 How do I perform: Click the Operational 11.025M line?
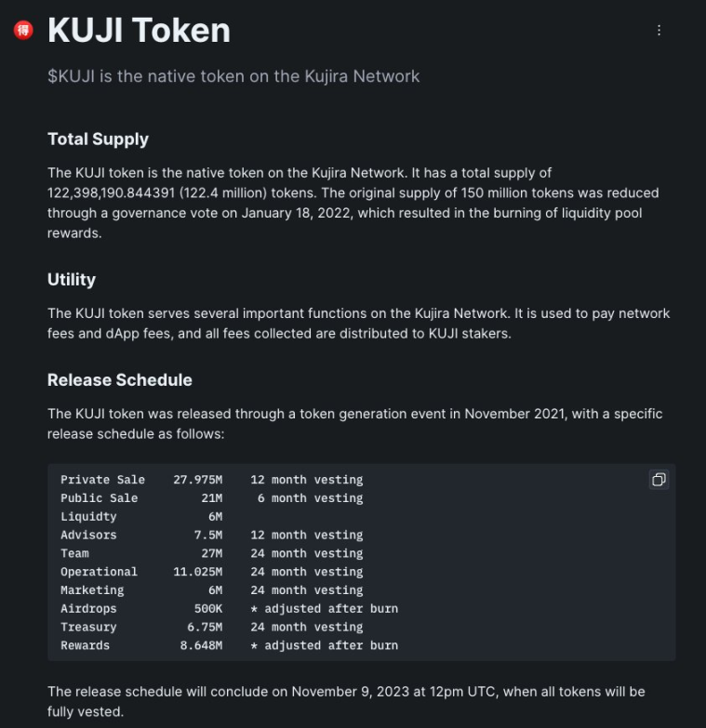[212, 572]
